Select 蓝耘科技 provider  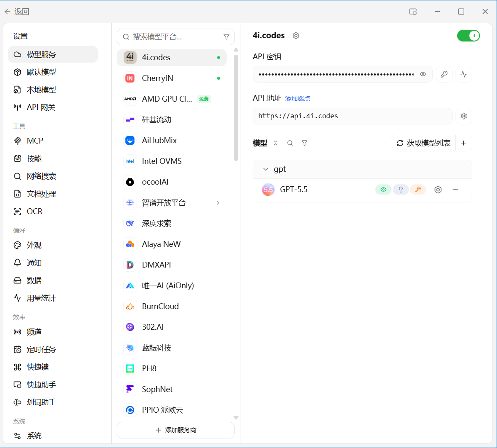click(171, 348)
